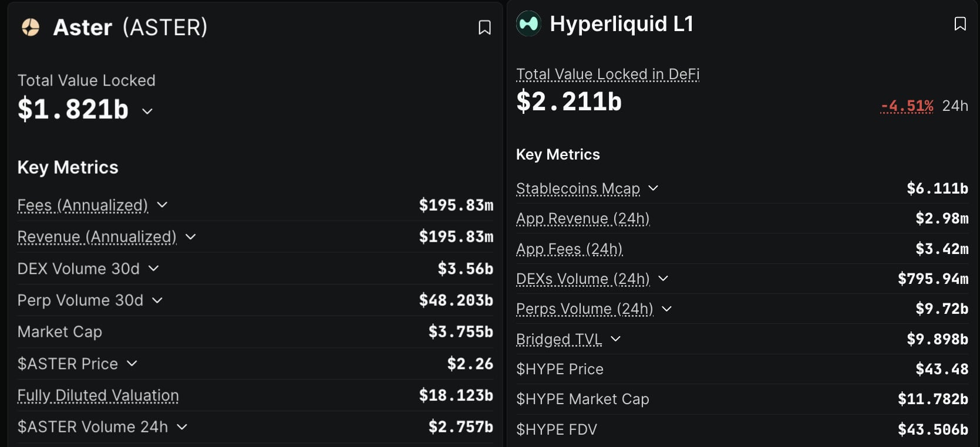980x447 pixels.
Task: Open the $ASTER Price dropdown
Action: tap(132, 364)
